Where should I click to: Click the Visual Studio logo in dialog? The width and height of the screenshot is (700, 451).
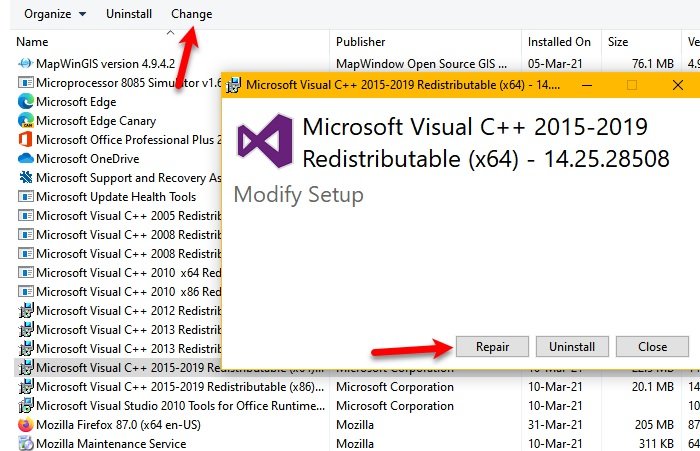click(263, 139)
